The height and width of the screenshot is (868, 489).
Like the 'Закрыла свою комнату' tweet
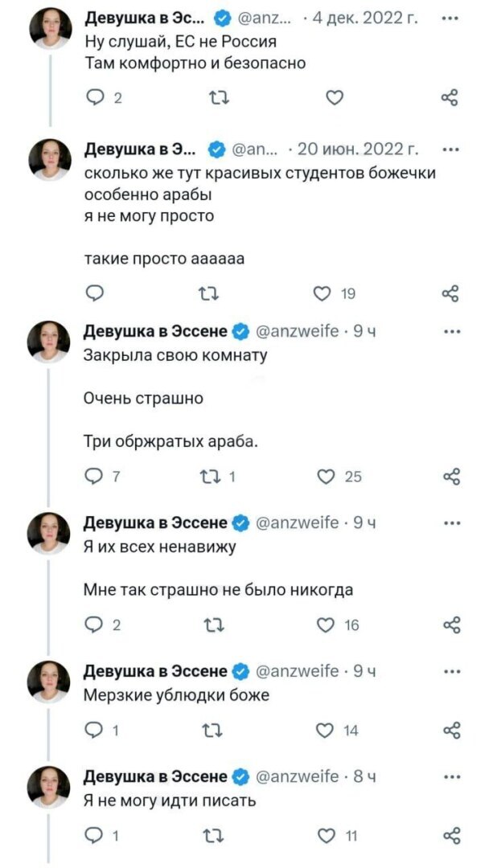(323, 476)
